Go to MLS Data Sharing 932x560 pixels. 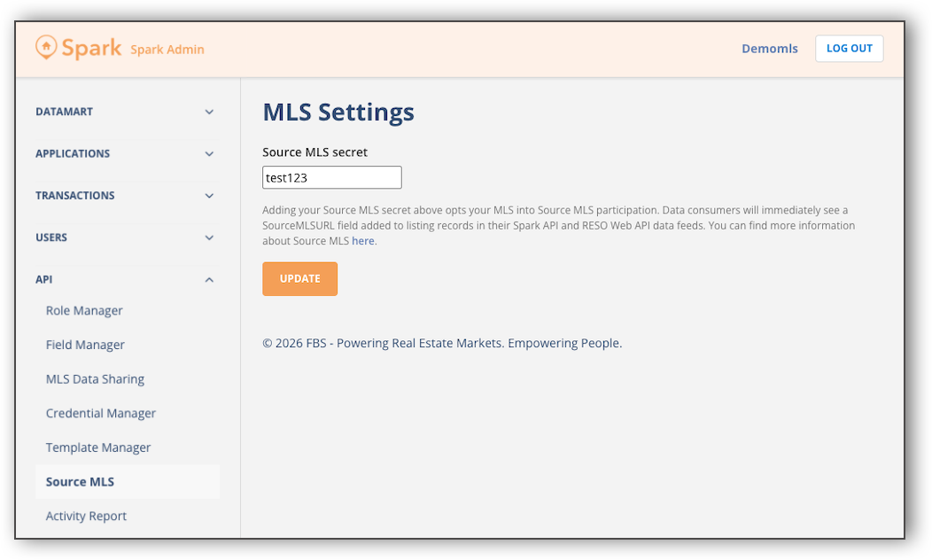point(95,379)
